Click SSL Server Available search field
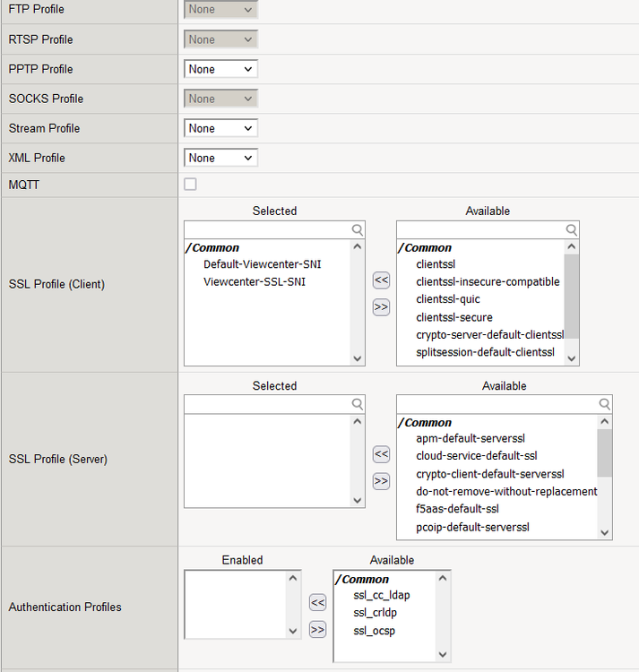 point(496,404)
